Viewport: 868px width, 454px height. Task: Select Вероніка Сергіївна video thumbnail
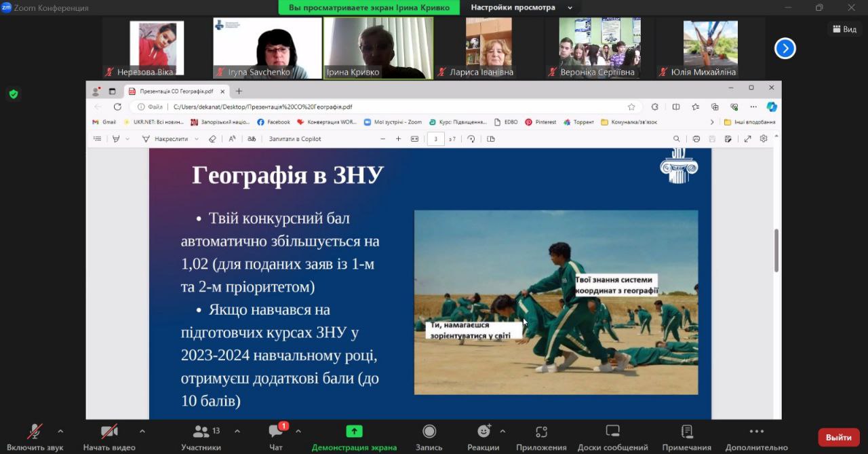599,48
